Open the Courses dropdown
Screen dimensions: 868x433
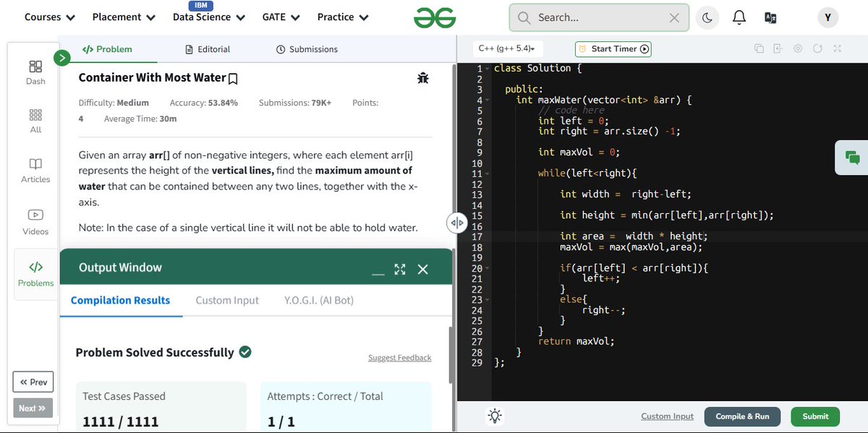(48, 17)
